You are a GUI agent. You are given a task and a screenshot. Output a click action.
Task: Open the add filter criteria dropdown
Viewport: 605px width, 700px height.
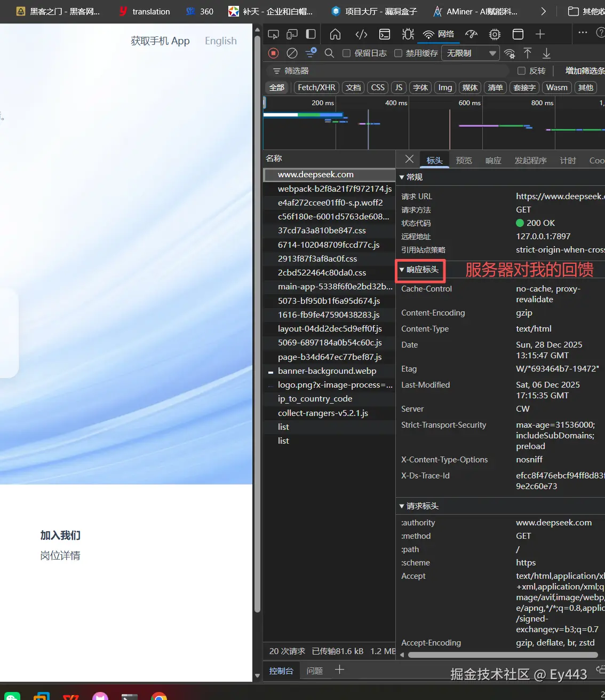point(584,70)
